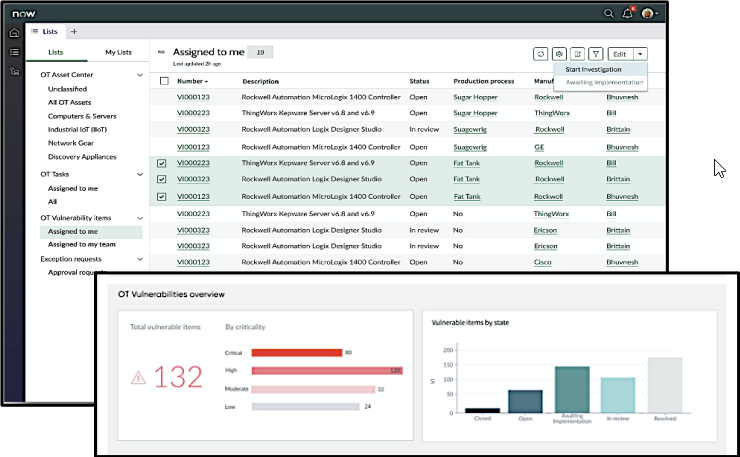Open Industrial IoT (IIoT) list

click(77, 129)
